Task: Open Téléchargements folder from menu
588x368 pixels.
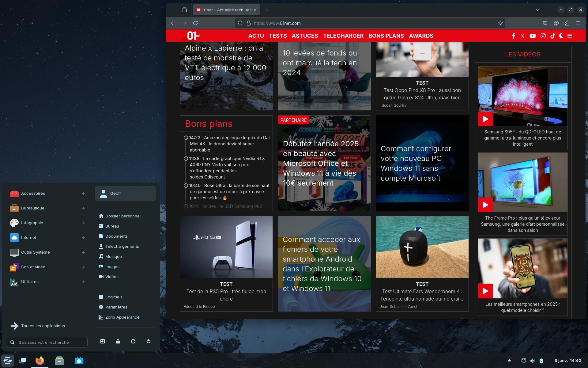Action: pos(126,247)
